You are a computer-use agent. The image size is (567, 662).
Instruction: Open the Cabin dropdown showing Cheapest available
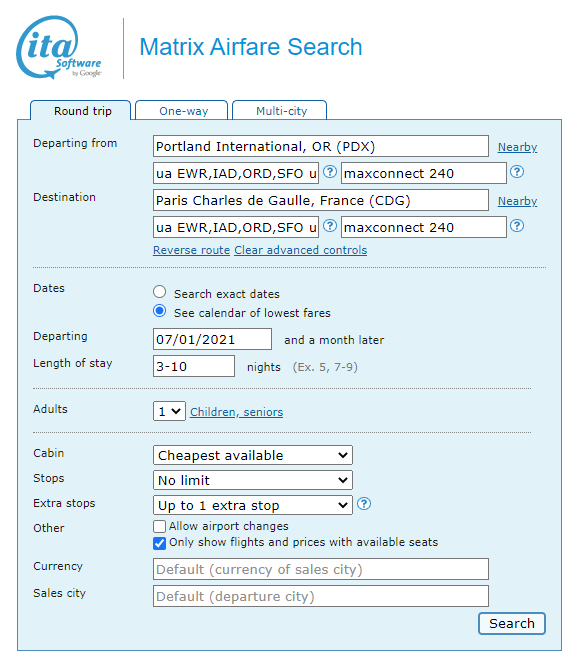pyautogui.click(x=253, y=455)
